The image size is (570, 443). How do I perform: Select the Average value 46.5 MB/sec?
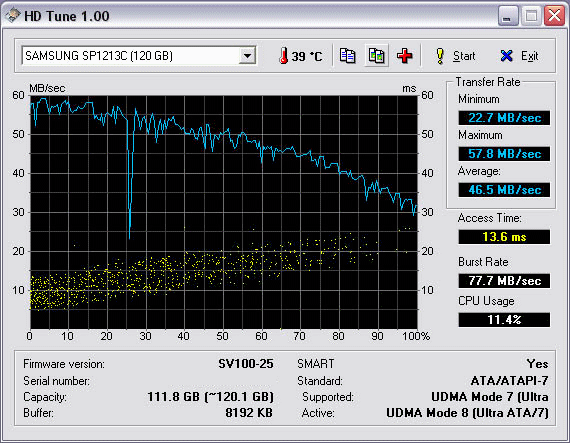click(504, 190)
